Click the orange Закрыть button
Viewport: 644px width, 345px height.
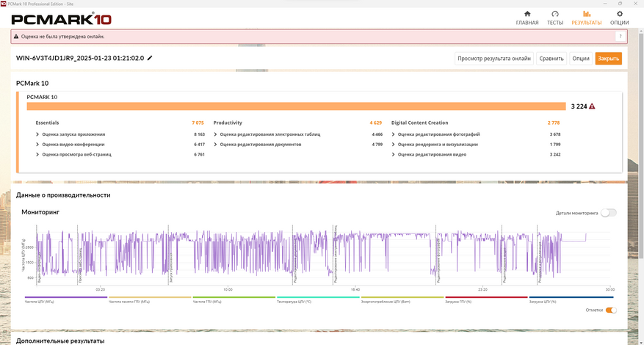(608, 59)
